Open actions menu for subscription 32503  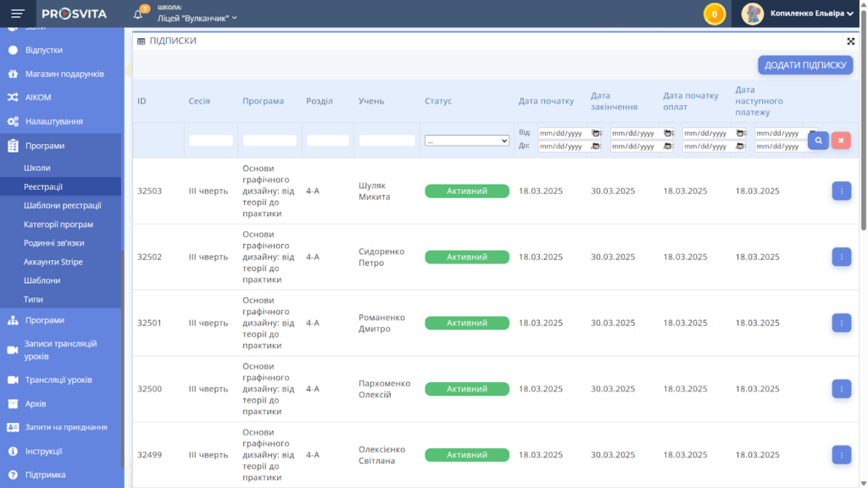tap(841, 191)
